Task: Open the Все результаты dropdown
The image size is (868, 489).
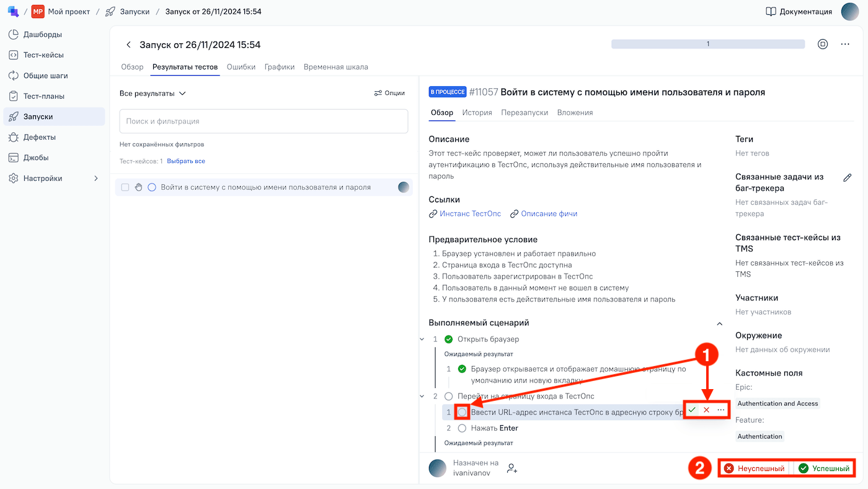Action: [x=153, y=94]
